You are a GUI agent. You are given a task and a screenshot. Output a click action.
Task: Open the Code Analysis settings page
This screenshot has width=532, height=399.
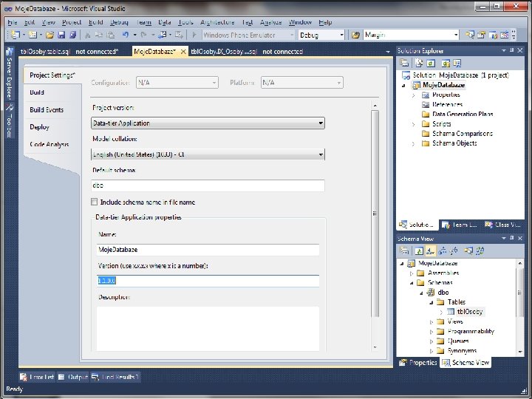click(x=50, y=144)
